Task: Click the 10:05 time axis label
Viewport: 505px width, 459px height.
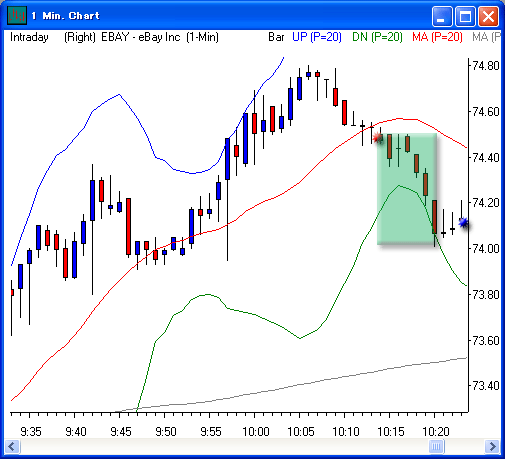Action: point(301,432)
